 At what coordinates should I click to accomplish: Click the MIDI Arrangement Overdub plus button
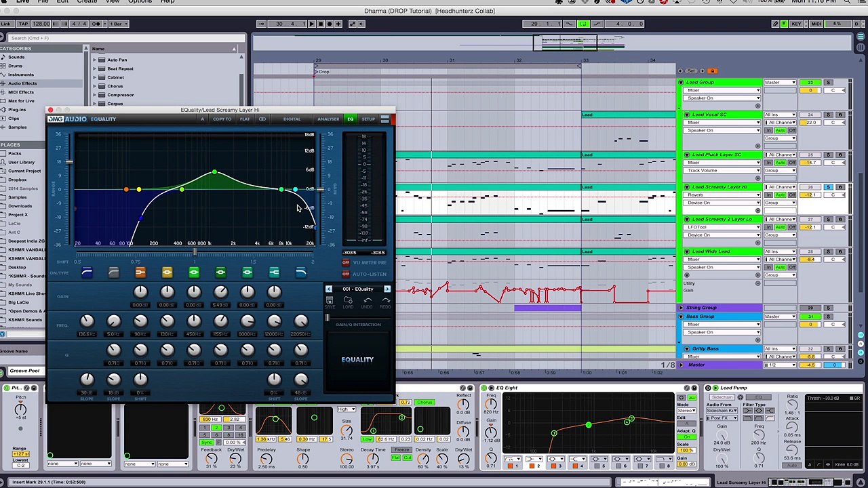click(339, 24)
